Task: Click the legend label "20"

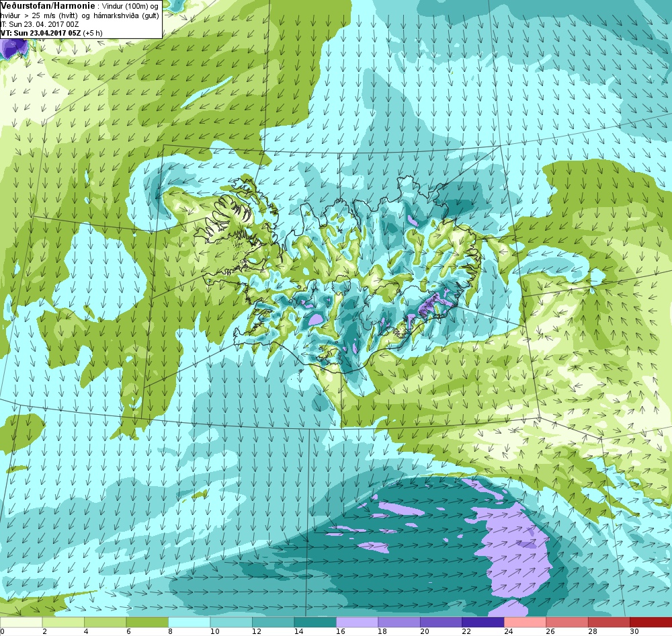Action: (x=425, y=631)
